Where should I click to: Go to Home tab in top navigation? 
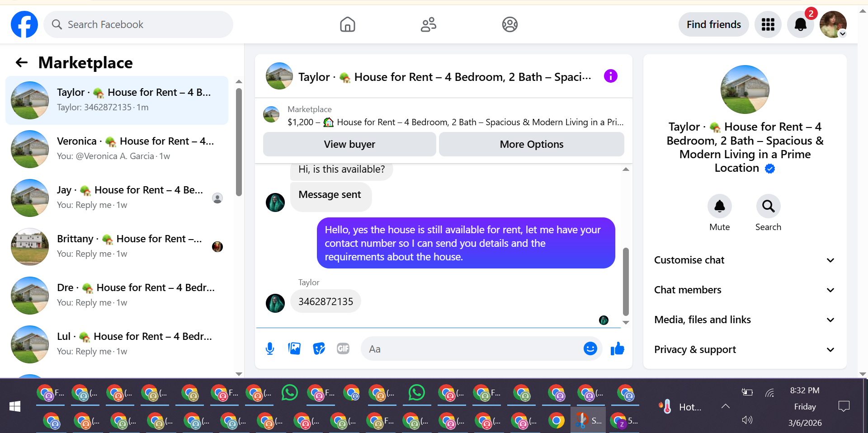click(x=348, y=24)
